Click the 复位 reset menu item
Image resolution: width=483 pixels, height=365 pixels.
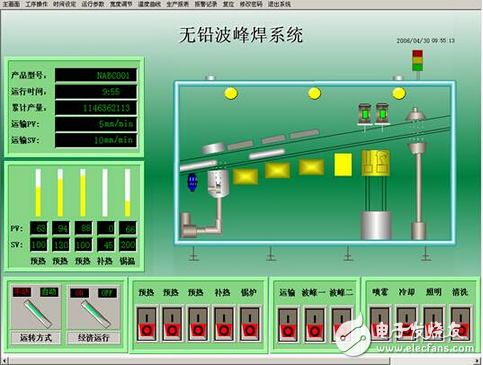(x=228, y=4)
